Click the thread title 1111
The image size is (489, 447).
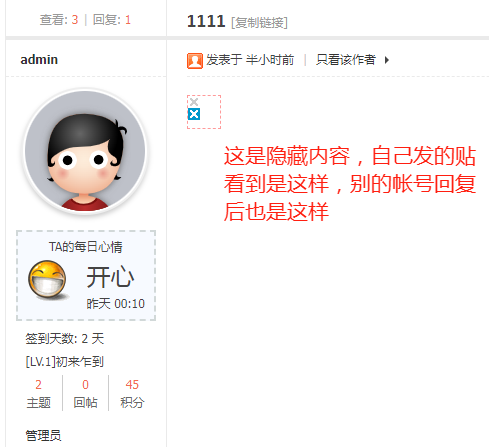(x=206, y=21)
